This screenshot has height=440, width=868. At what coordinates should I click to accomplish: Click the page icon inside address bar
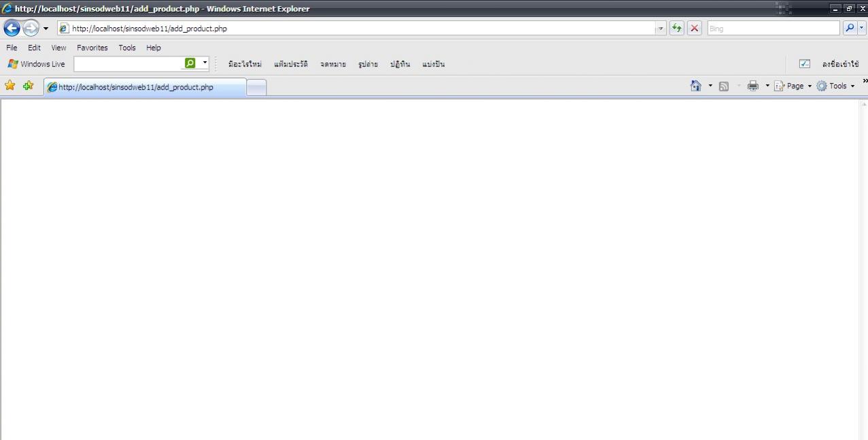coord(65,29)
